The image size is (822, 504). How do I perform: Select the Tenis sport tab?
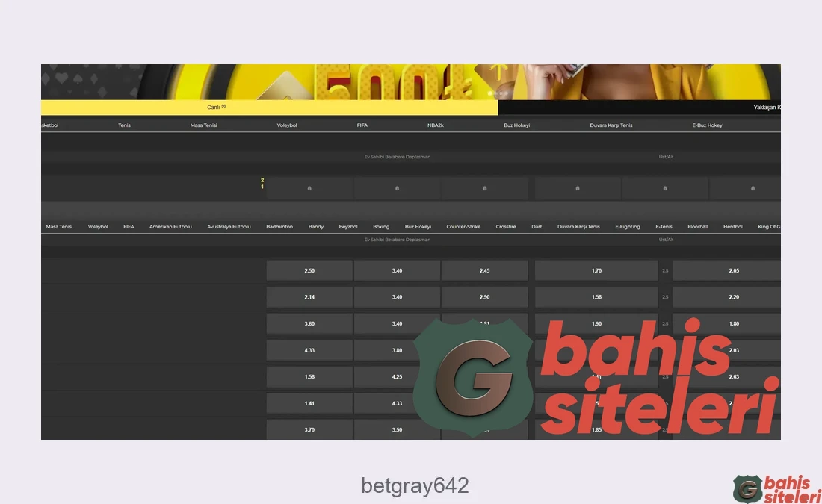pos(124,125)
